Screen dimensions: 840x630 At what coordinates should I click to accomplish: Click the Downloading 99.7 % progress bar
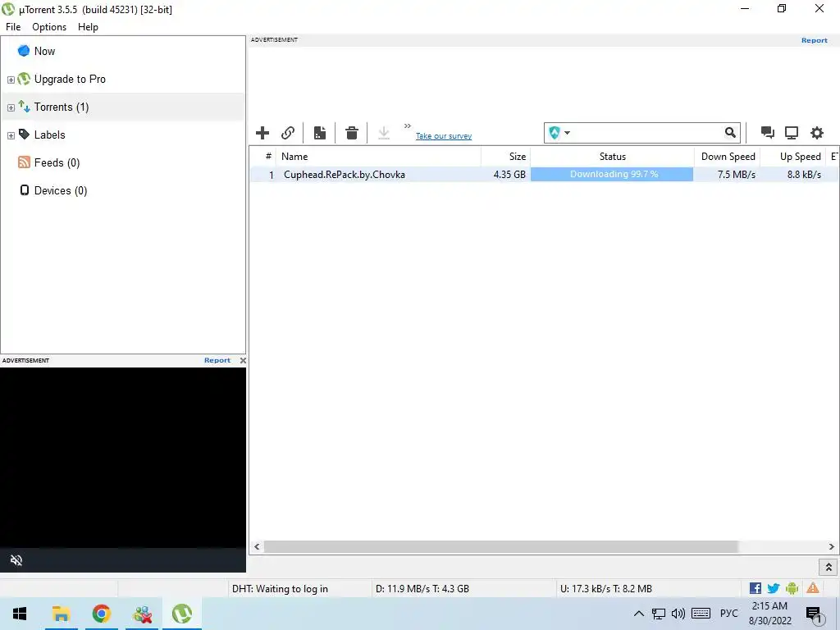coord(612,174)
